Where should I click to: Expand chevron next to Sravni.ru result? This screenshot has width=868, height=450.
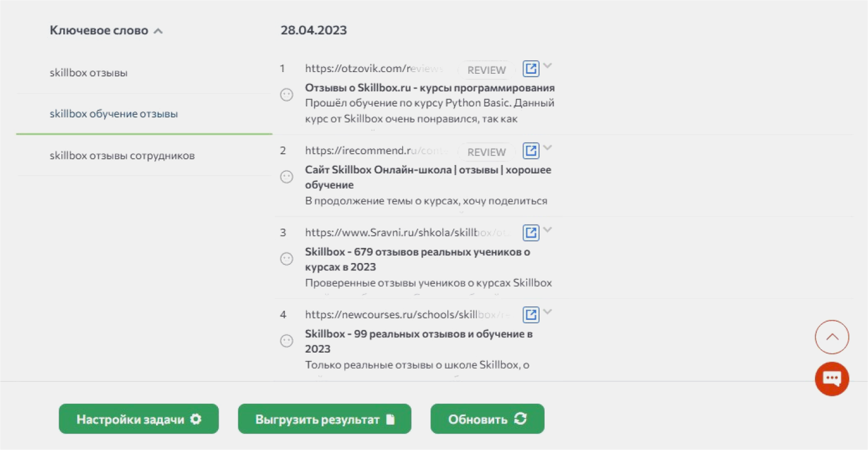click(x=547, y=230)
